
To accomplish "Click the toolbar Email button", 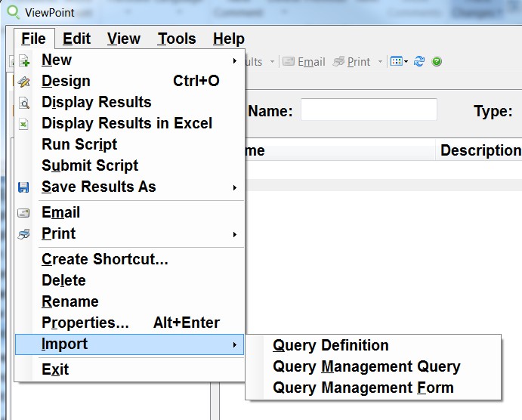I will (x=304, y=62).
